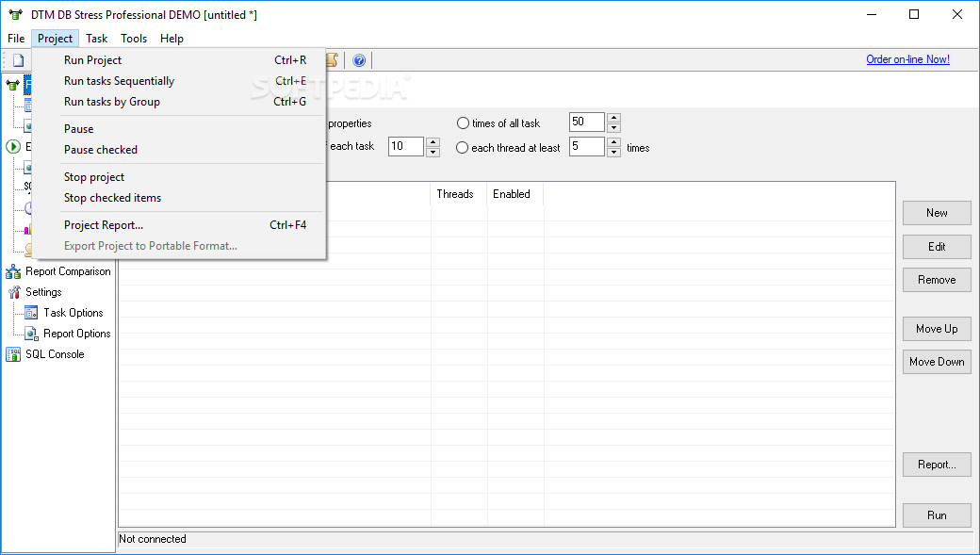Open the blue Help question-mark toolbar icon

click(x=359, y=60)
